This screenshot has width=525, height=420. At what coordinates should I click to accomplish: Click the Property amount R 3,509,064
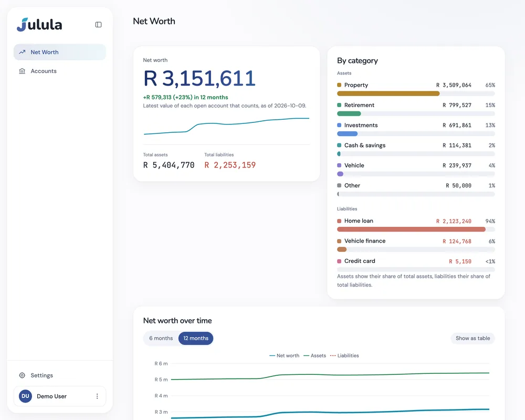coord(454,85)
